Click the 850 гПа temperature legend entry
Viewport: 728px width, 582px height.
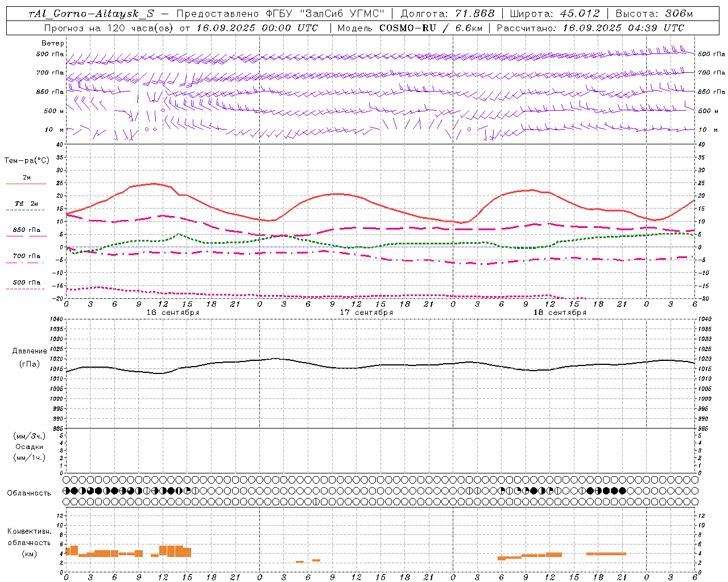coord(27,230)
